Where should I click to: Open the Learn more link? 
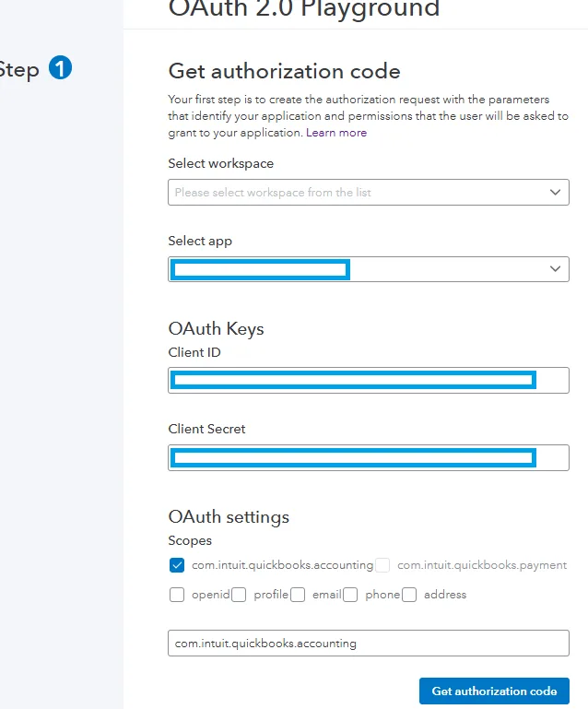click(336, 133)
